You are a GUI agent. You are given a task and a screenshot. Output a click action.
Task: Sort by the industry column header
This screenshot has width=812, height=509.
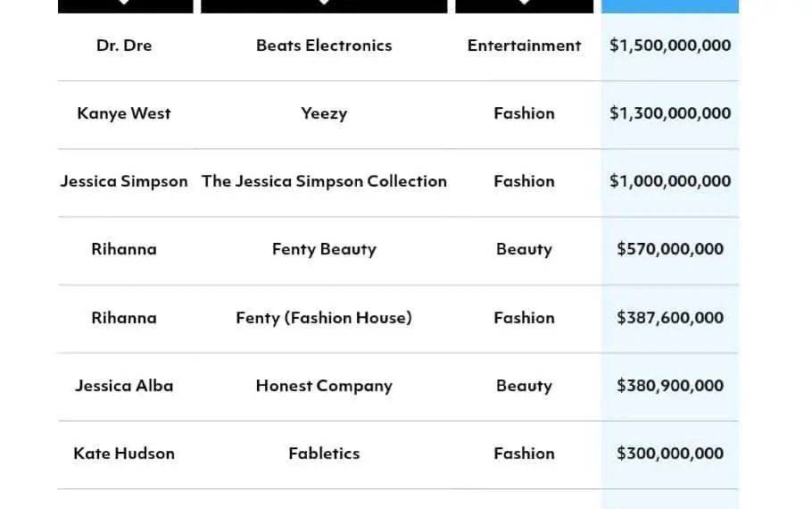(524, 5)
